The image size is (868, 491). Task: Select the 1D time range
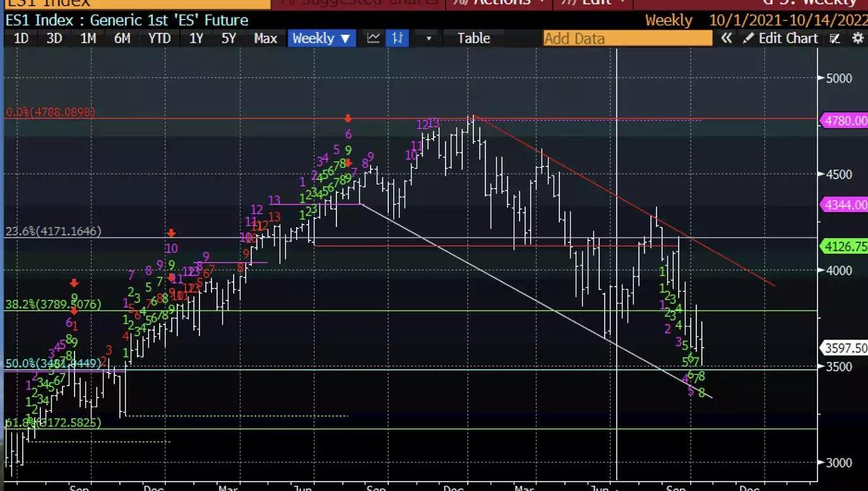[x=21, y=38]
